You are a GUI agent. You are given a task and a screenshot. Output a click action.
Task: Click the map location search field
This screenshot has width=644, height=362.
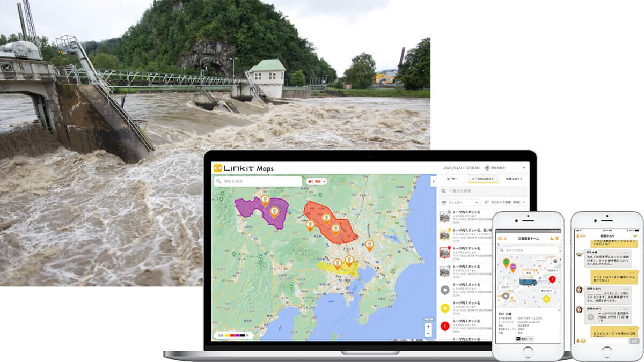click(258, 181)
